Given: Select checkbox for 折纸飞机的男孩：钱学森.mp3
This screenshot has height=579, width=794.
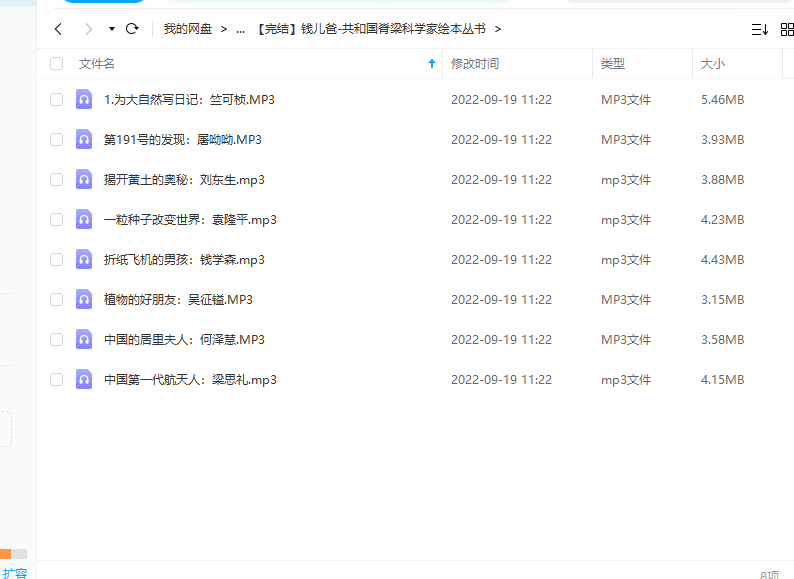Looking at the screenshot, I should pos(56,259).
